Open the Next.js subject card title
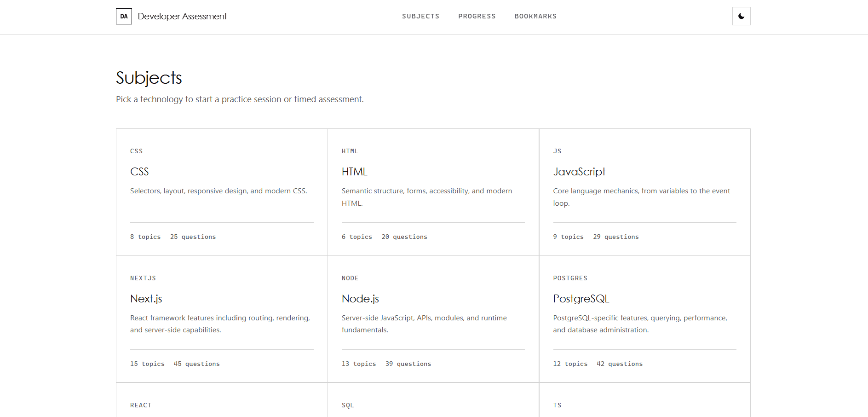Viewport: 868px width, 417px height. click(x=146, y=299)
